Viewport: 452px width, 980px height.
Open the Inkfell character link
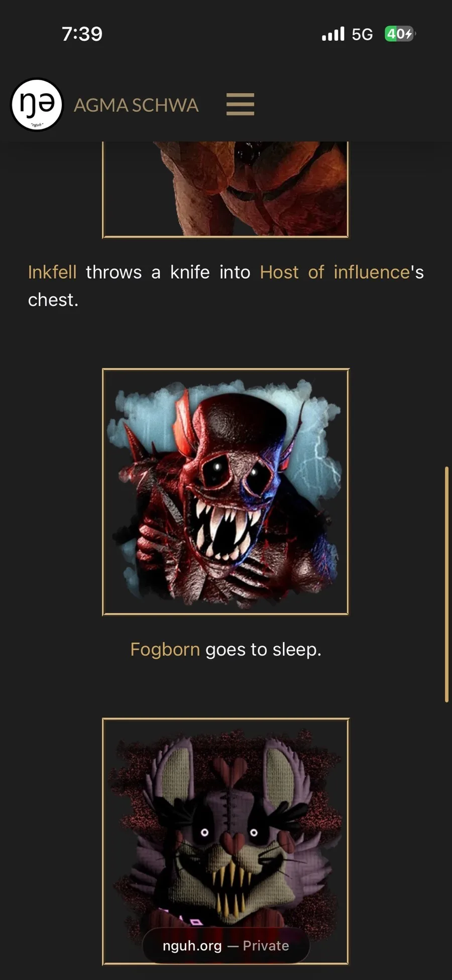[x=52, y=272]
